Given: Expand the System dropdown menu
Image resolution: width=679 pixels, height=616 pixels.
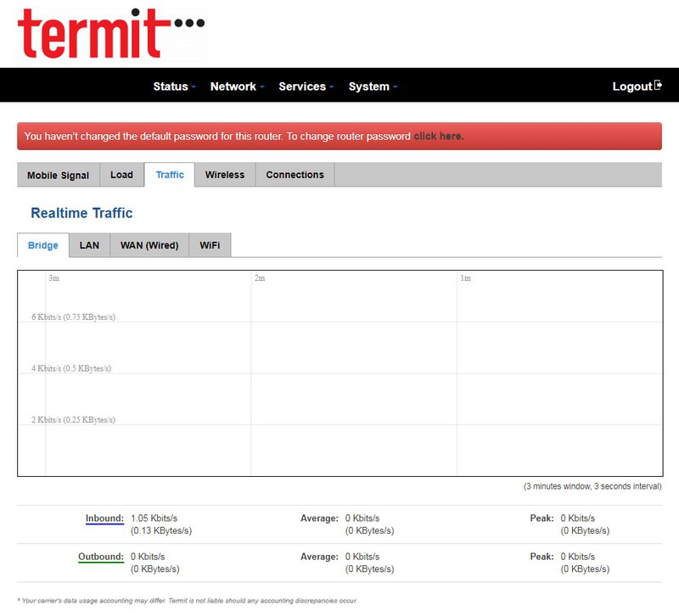Looking at the screenshot, I should pyautogui.click(x=373, y=87).
